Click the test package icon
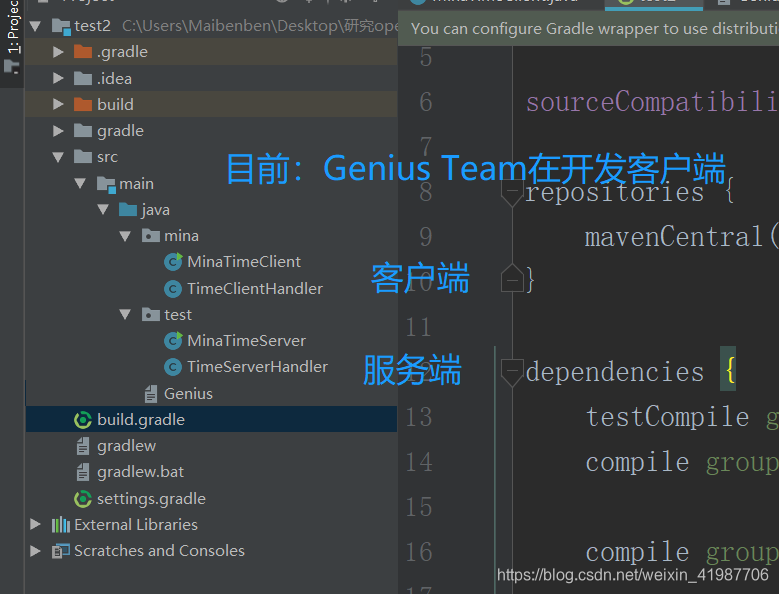Screen dimensions: 779x594 (x=151, y=314)
